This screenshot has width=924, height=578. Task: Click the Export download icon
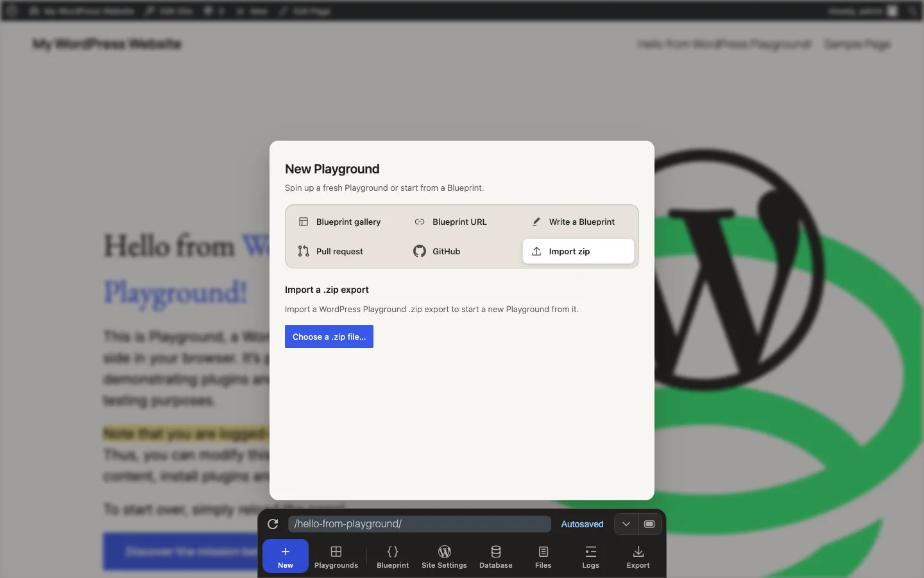[638, 556]
